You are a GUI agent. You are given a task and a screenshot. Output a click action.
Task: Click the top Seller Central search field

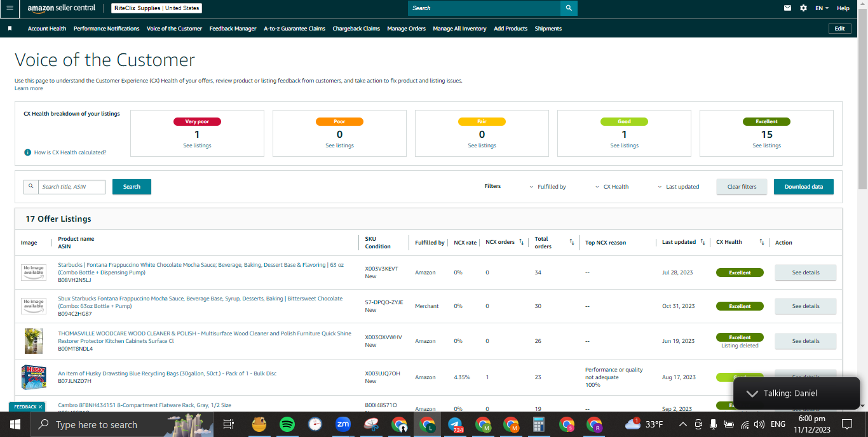(x=484, y=8)
